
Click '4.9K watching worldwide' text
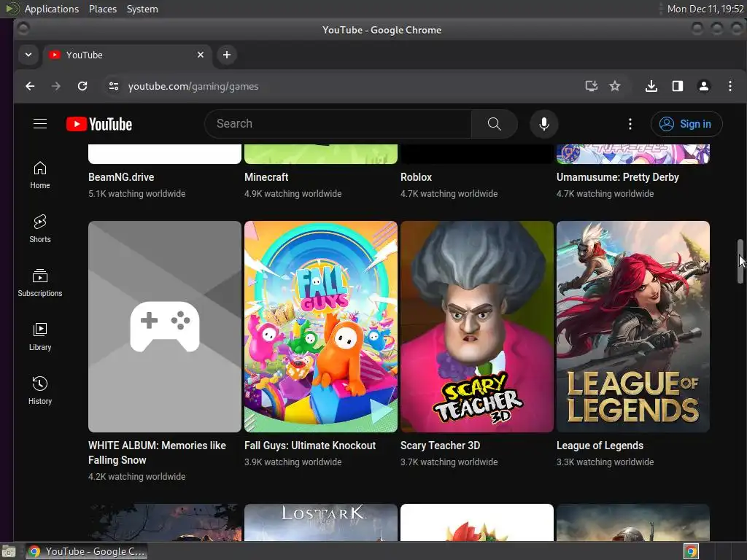tap(293, 194)
